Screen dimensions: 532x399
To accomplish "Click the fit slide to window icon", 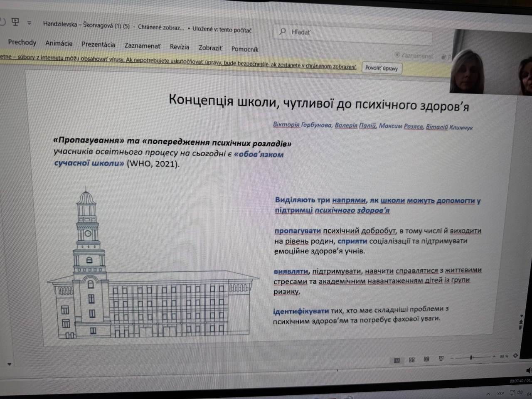I will (x=516, y=356).
